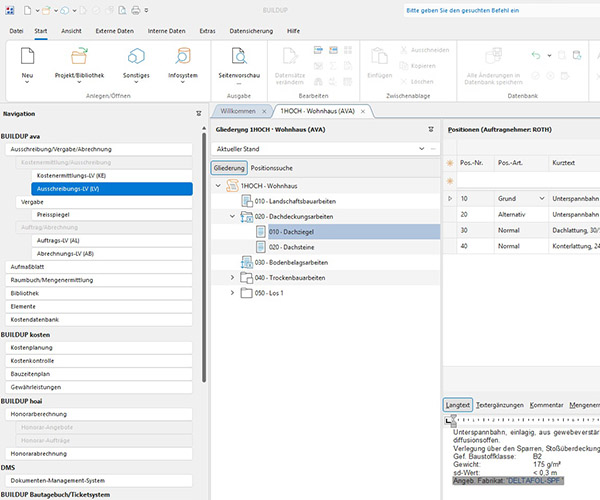The height and width of the screenshot is (500, 600).
Task: Open Preisspiegel in navigation
Action: pos(112,215)
